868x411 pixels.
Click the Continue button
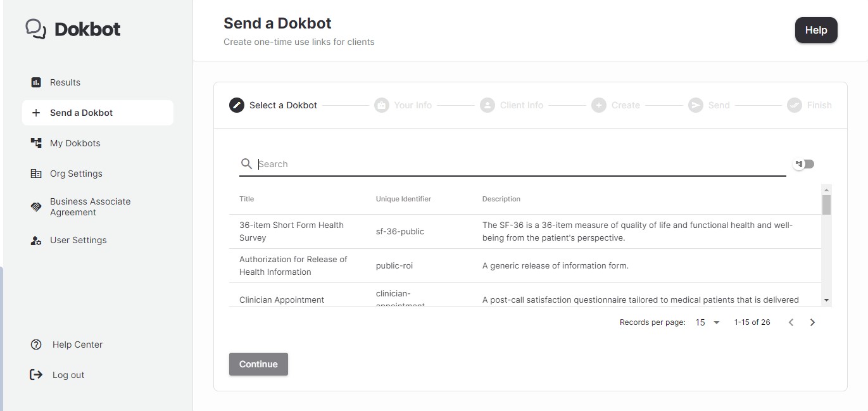(258, 364)
